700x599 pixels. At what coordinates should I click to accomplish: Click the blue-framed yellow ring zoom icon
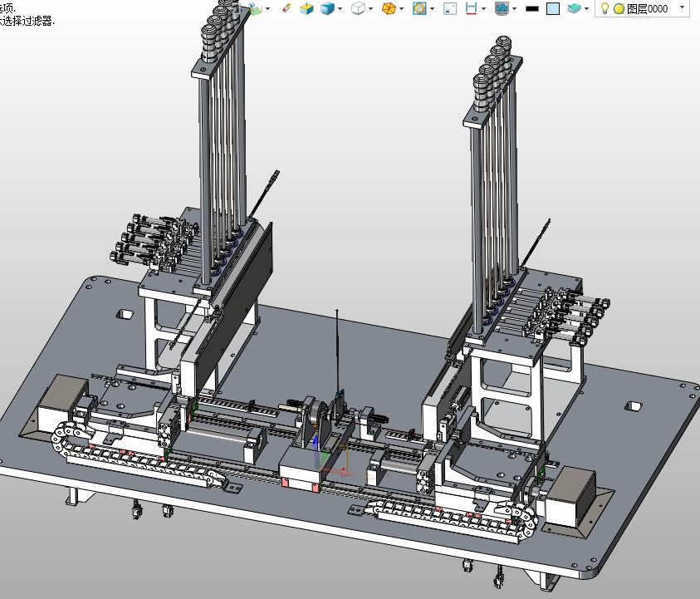[x=419, y=8]
